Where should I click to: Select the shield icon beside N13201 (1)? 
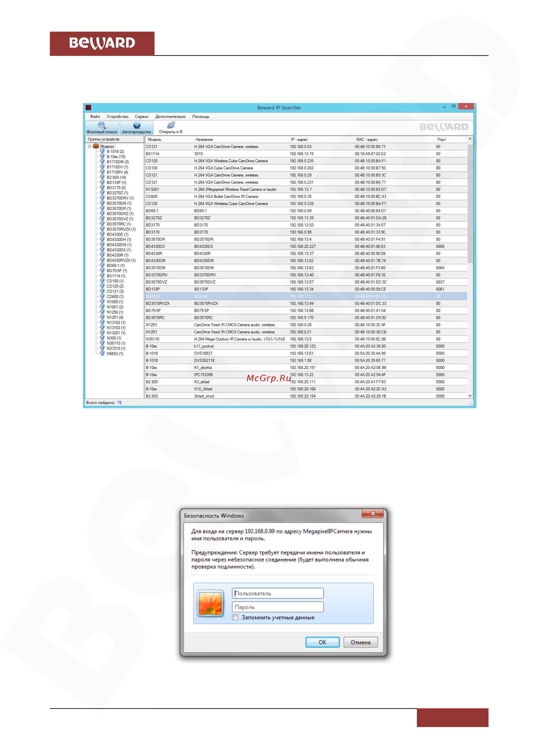pyautogui.click(x=102, y=333)
